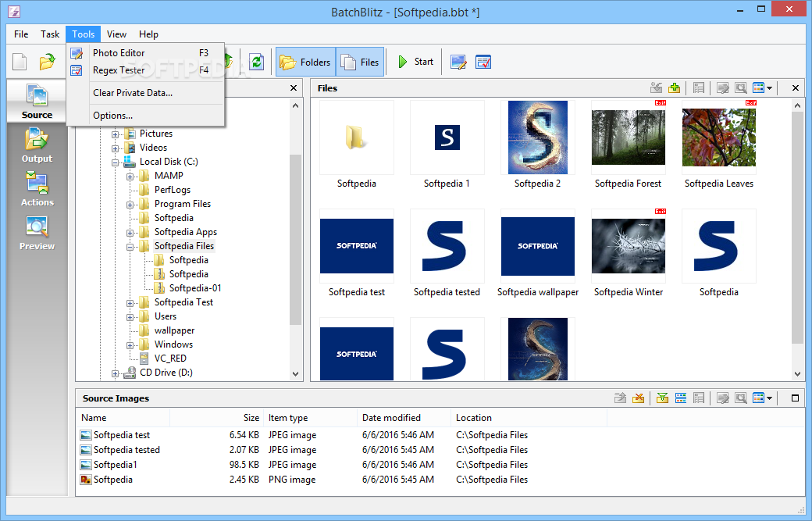Click the edit photo pencil icon in Files panel
812x521 pixels.
723,88
